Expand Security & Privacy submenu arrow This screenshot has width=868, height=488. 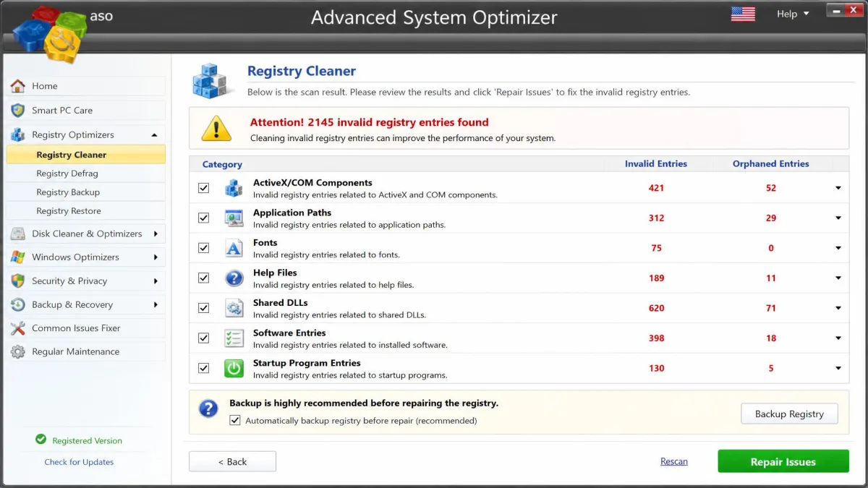coord(156,281)
